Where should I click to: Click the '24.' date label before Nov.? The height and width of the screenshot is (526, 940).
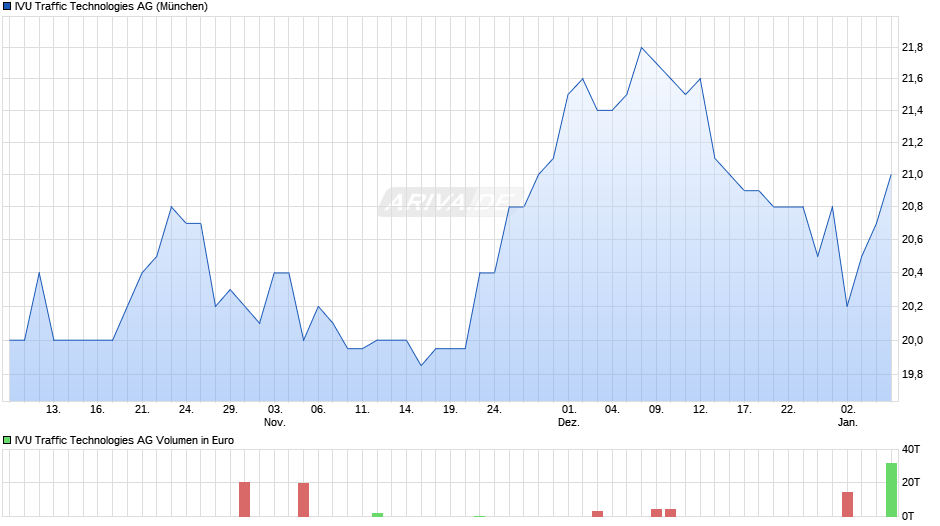[x=186, y=410]
